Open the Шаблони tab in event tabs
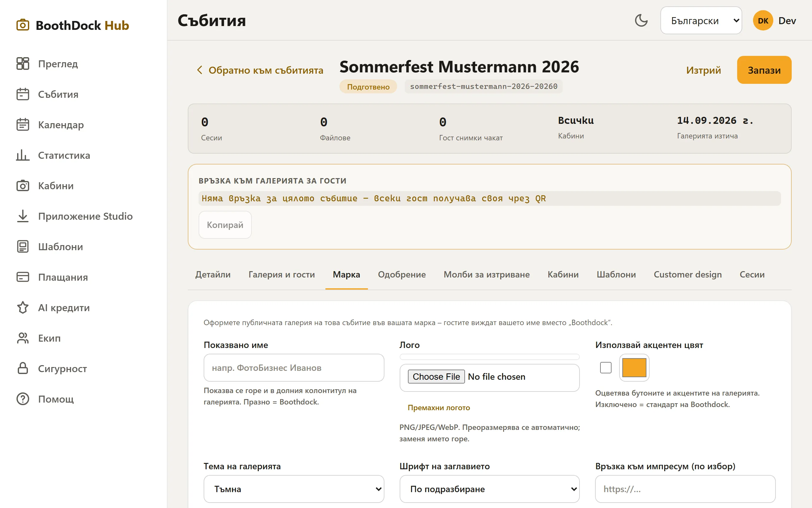Screen dimensions: 812x508 [x=616, y=275]
